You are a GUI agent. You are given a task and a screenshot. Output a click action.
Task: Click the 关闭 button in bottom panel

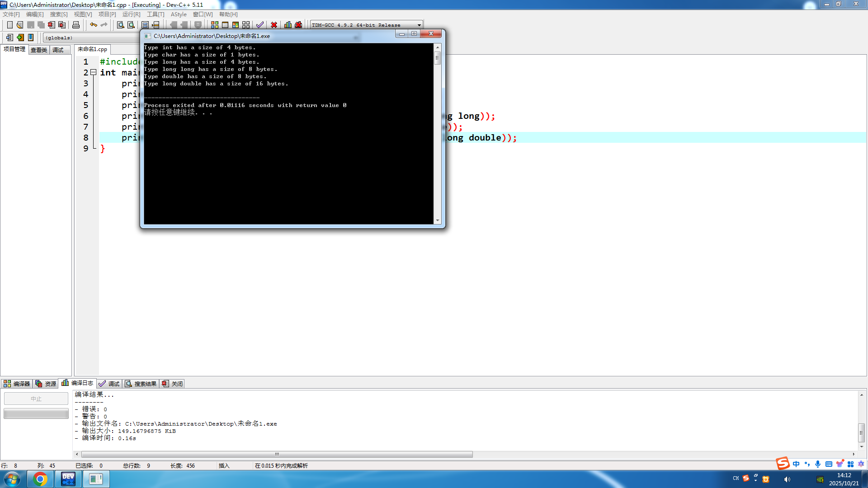click(172, 384)
